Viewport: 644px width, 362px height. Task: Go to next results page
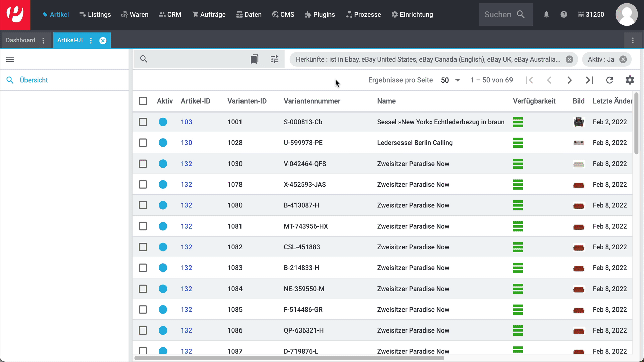tap(569, 80)
